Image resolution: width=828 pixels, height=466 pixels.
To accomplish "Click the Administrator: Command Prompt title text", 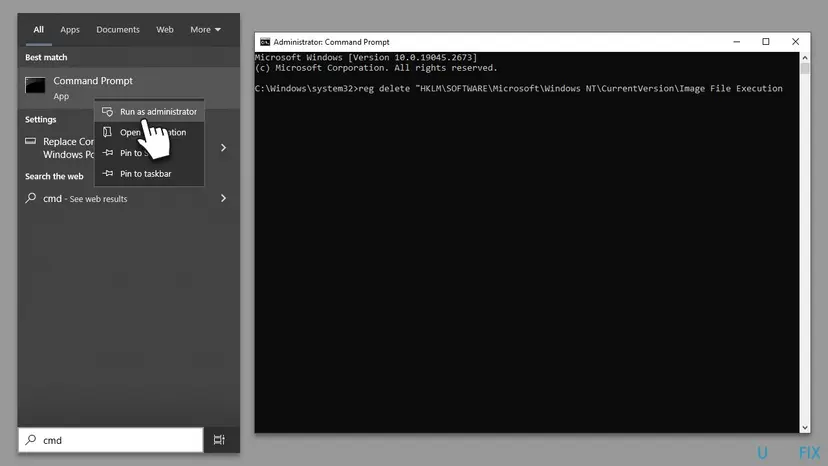I will tap(331, 42).
